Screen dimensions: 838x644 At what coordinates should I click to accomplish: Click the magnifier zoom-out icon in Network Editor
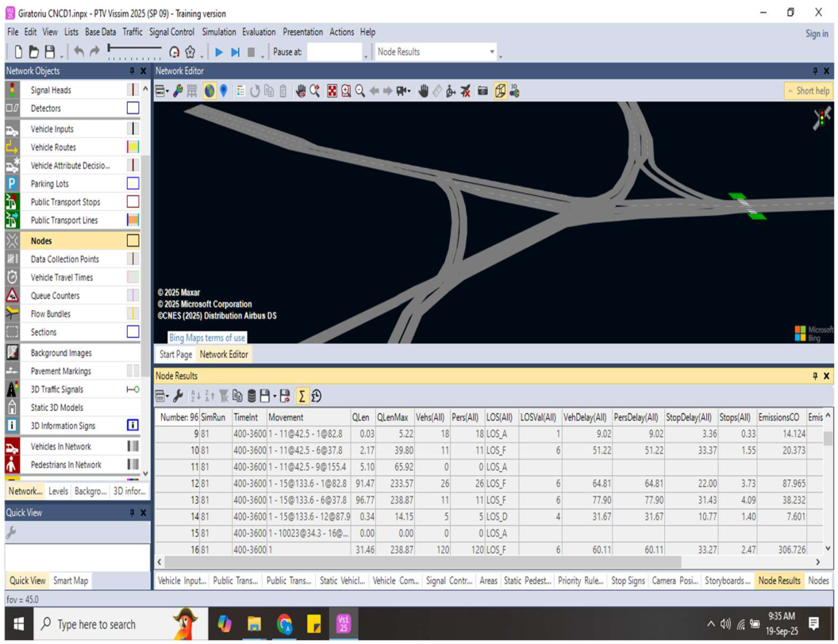(359, 91)
